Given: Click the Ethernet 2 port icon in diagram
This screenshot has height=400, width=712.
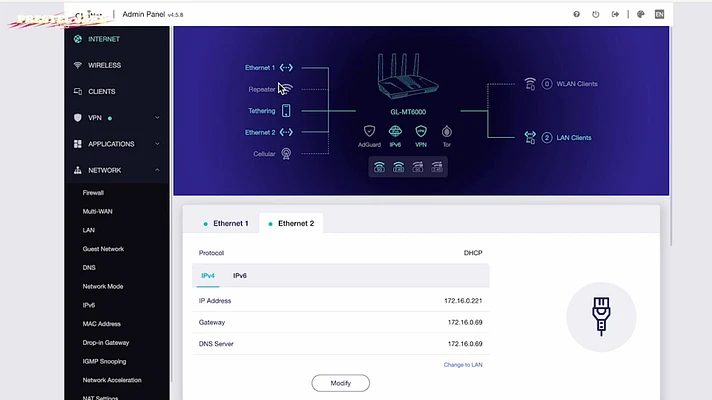Looking at the screenshot, I should (286, 132).
